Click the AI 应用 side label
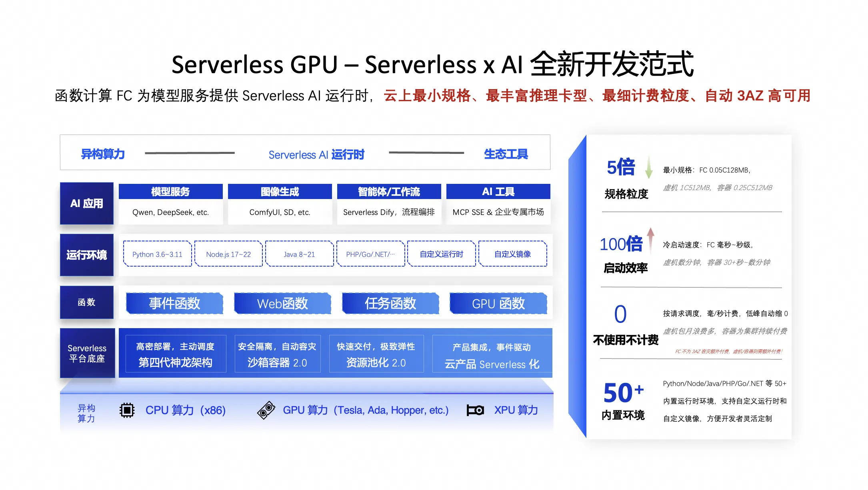868x490 pixels. coord(87,203)
